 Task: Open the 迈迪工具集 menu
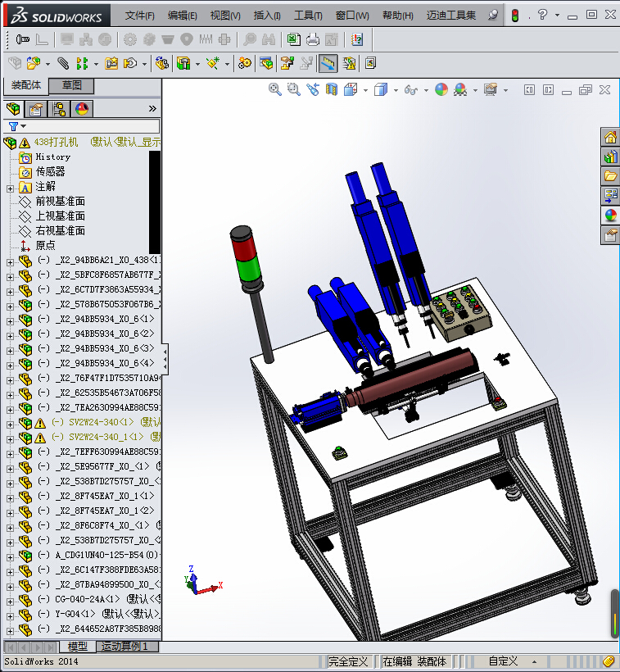450,16
